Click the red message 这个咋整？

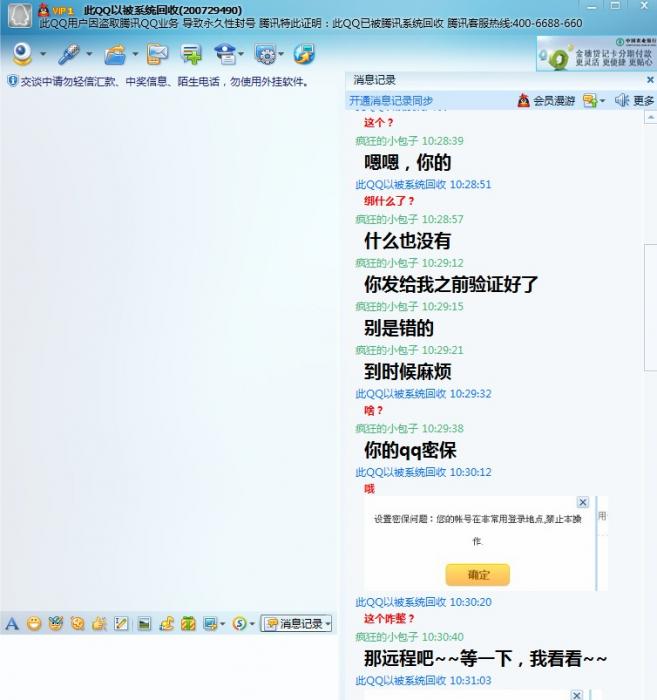[x=389, y=619]
